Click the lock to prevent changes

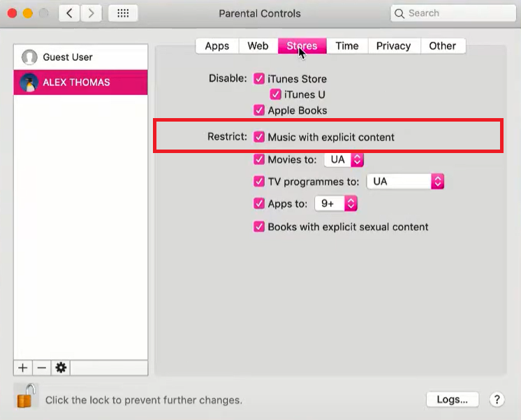click(26, 396)
